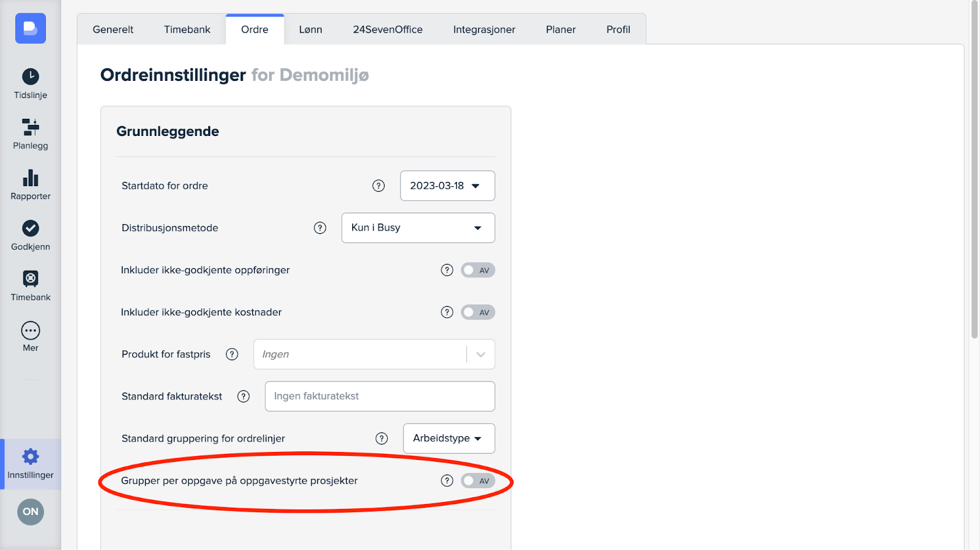Click the Ordreinnstillinger for Demomiljø heading
The image size is (980, 550).
(x=235, y=75)
